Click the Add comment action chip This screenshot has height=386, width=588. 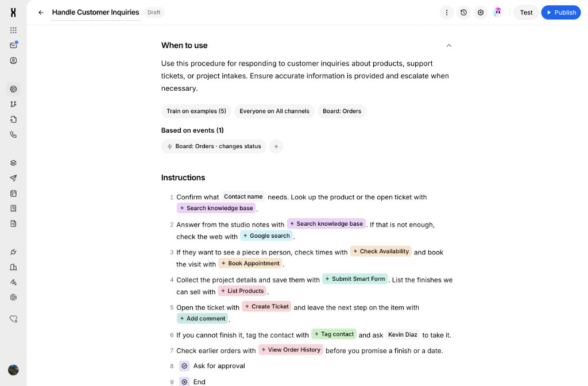(203, 318)
